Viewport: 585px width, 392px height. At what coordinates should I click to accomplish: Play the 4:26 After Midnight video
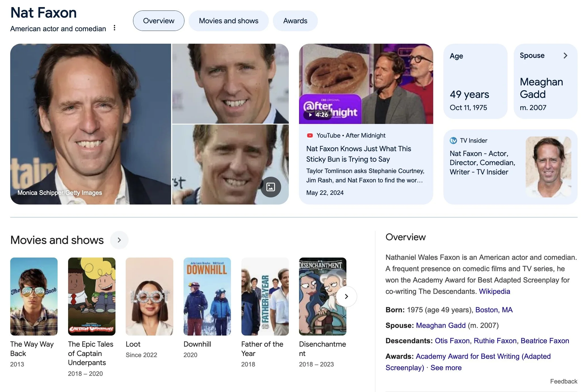318,115
